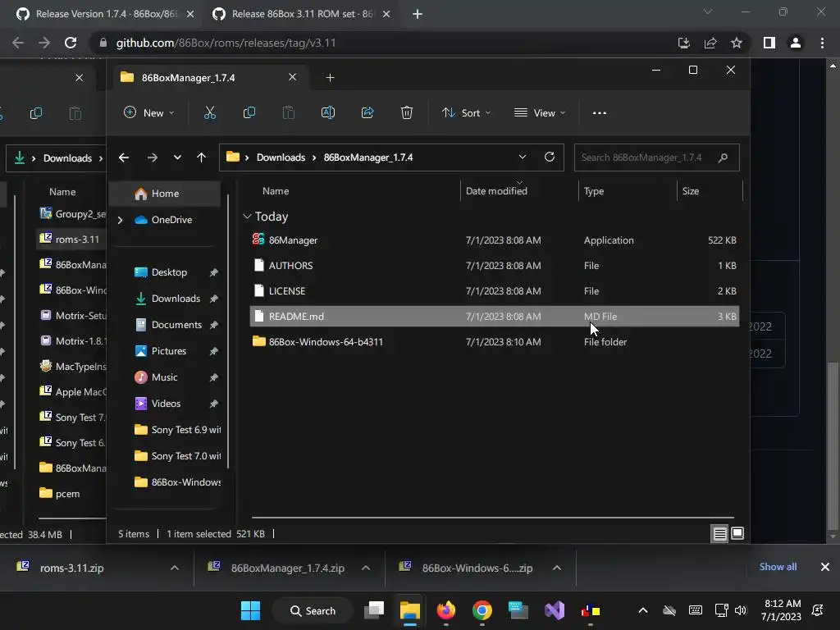Image resolution: width=840 pixels, height=630 pixels.
Task: Open roms-3.11.zip download options arrow
Action: (175, 568)
